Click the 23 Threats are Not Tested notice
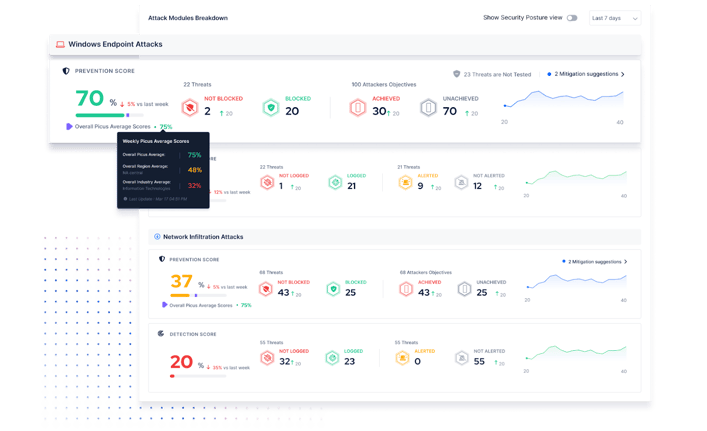 pos(491,74)
